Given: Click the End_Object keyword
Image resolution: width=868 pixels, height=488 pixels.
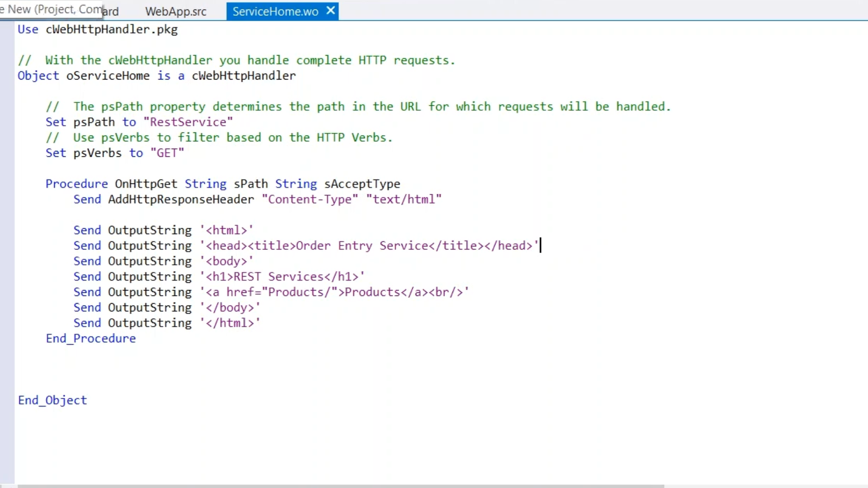Looking at the screenshot, I should point(52,400).
